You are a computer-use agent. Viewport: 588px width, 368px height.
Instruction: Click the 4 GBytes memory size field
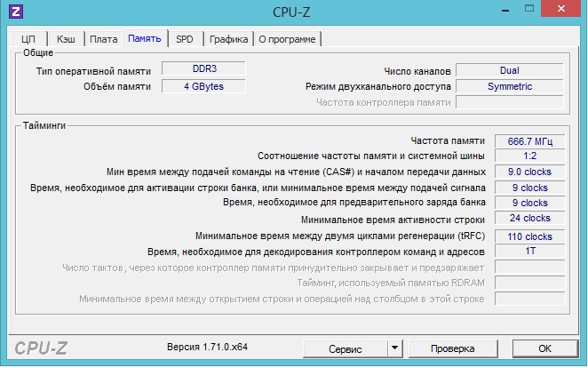tap(204, 86)
